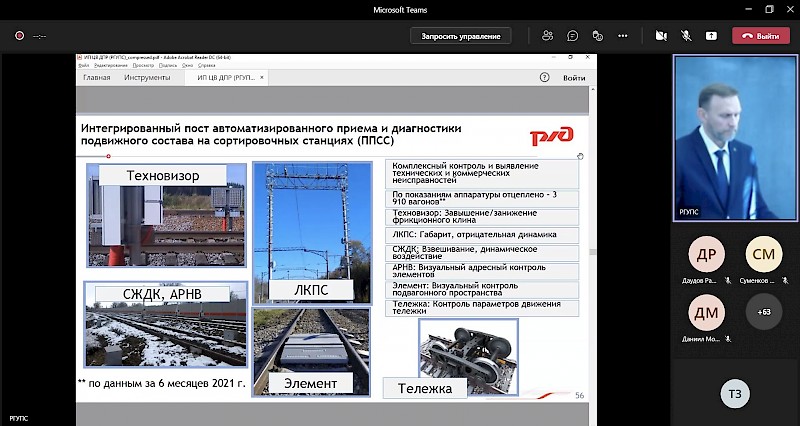This screenshot has height=426, width=800.
Task: Click the share content icon
Action: pos(711,35)
